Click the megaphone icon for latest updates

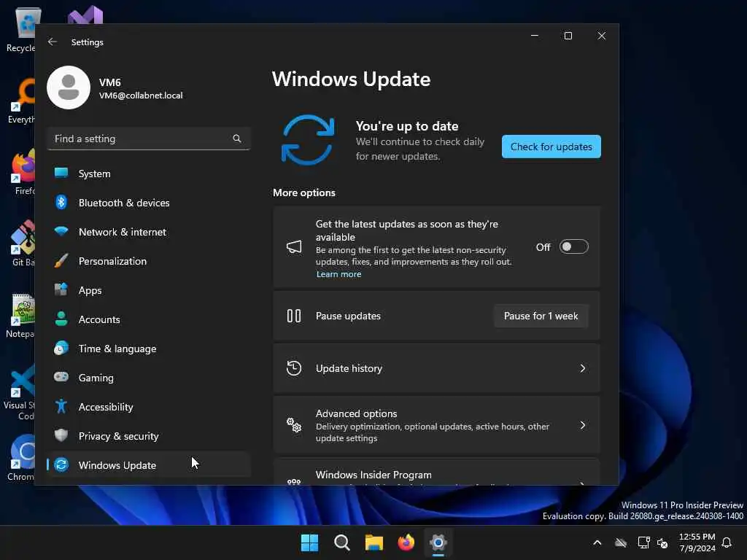[x=294, y=246]
